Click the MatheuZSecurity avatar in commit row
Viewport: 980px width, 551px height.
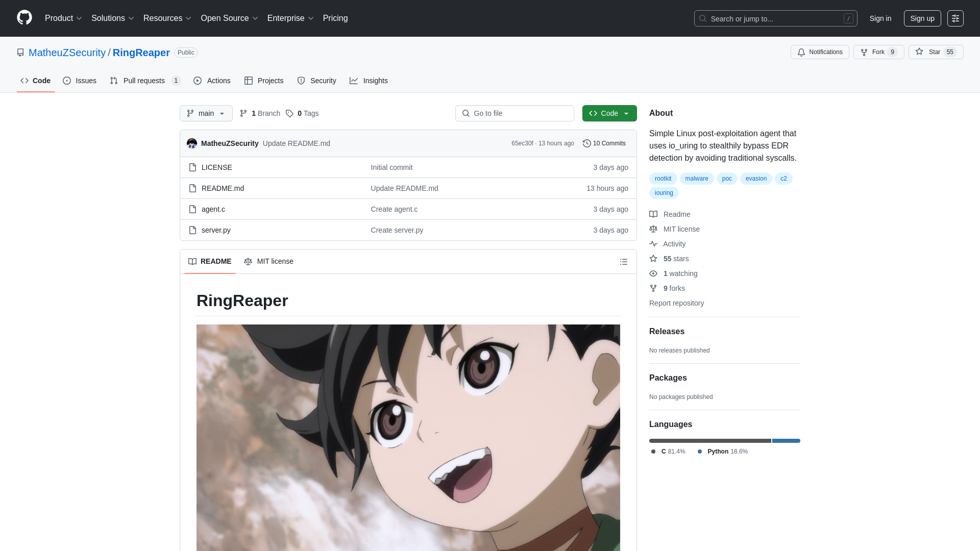click(192, 143)
